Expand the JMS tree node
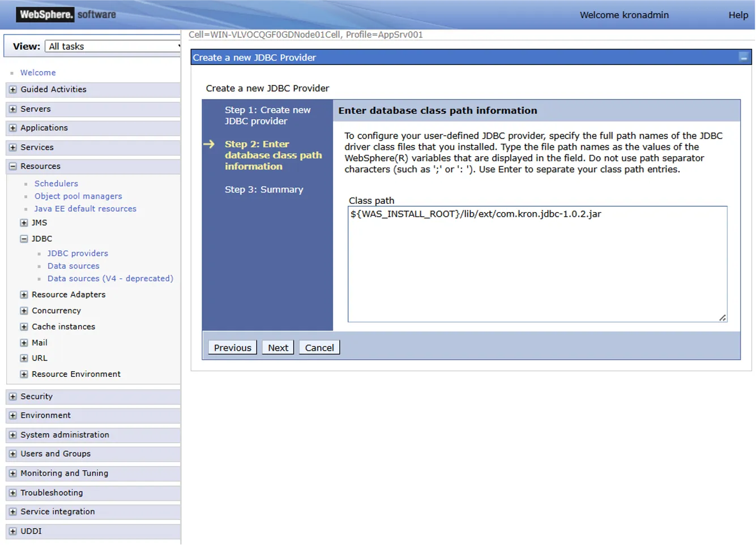This screenshot has width=756, height=546. [24, 223]
